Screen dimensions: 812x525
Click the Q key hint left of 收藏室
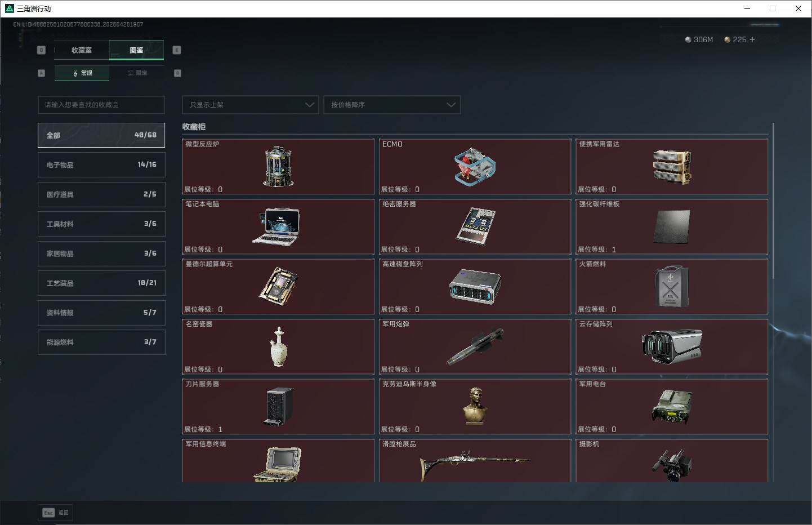pos(41,50)
